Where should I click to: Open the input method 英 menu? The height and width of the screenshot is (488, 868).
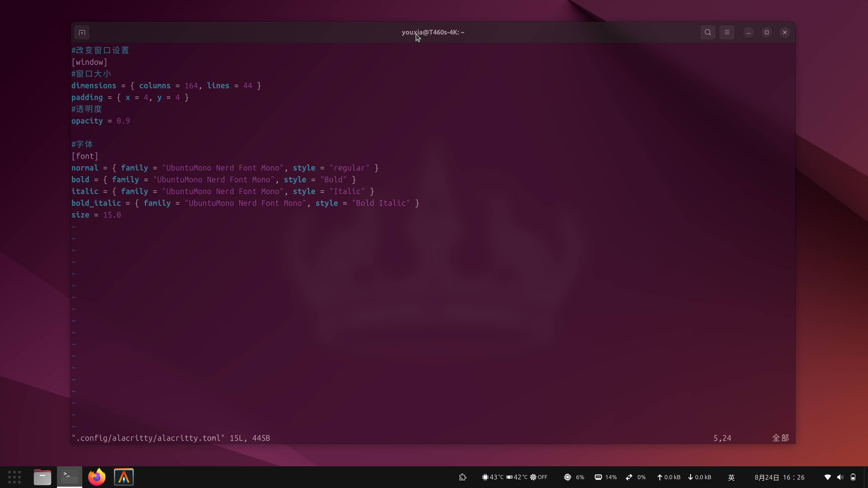[731, 477]
